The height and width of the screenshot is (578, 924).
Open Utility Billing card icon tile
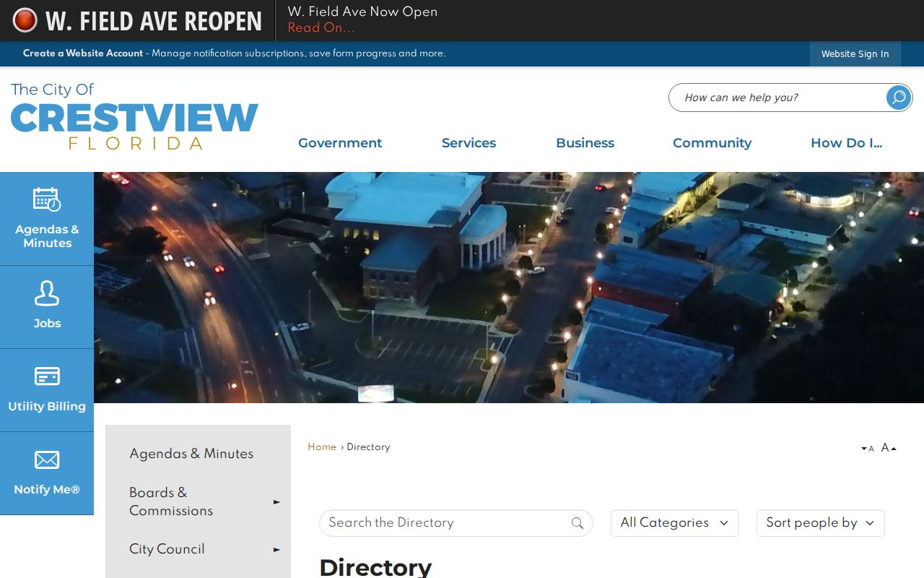47,390
